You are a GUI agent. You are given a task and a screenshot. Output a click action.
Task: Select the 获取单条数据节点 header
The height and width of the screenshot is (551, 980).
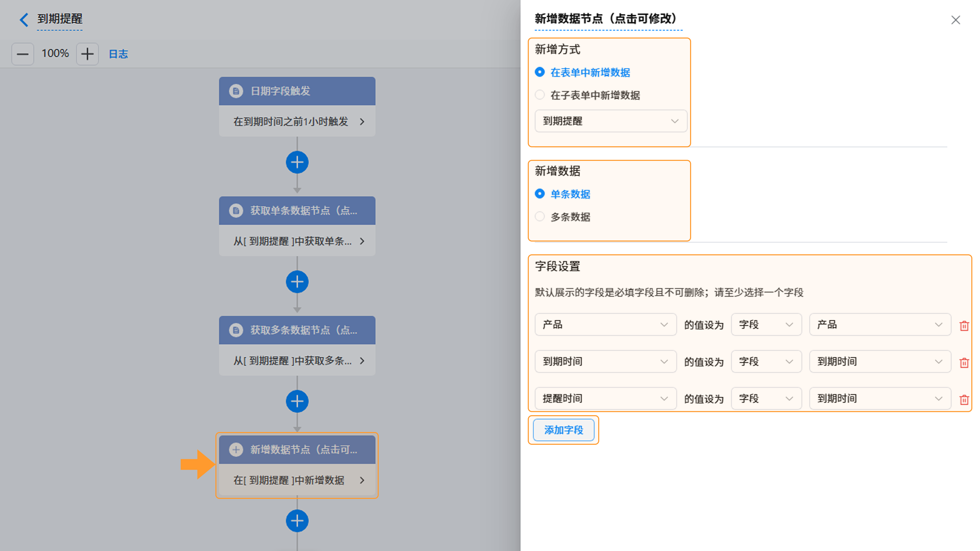click(297, 210)
